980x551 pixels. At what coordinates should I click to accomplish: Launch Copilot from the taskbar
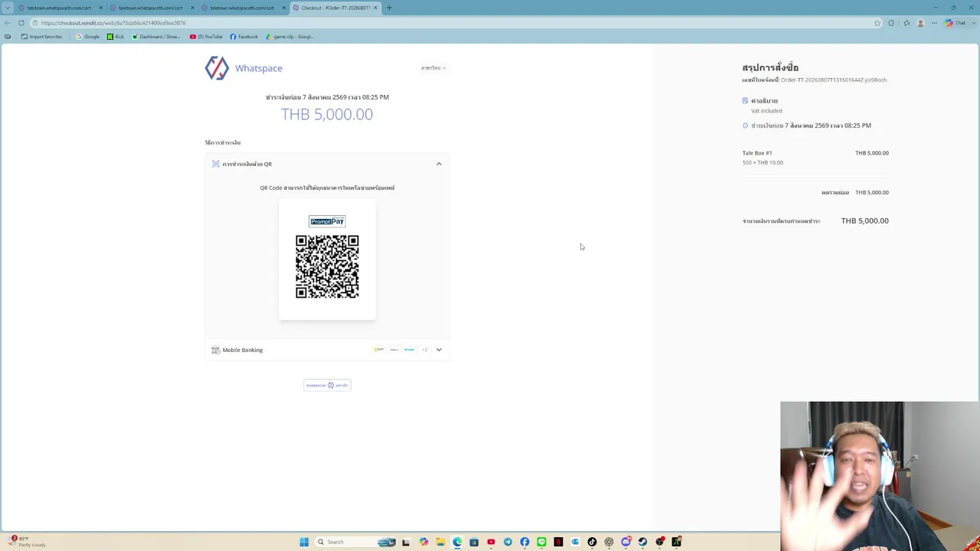[x=423, y=542]
